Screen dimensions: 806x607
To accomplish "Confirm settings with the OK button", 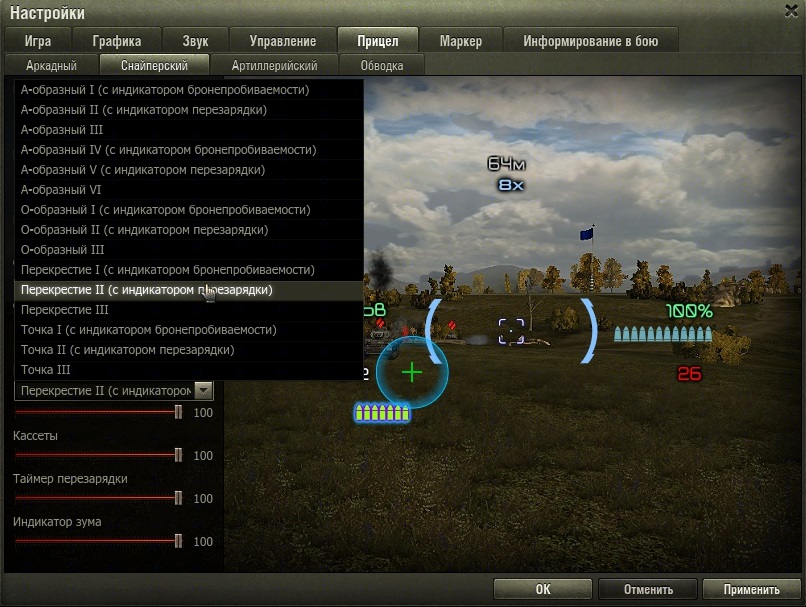I will 543,589.
